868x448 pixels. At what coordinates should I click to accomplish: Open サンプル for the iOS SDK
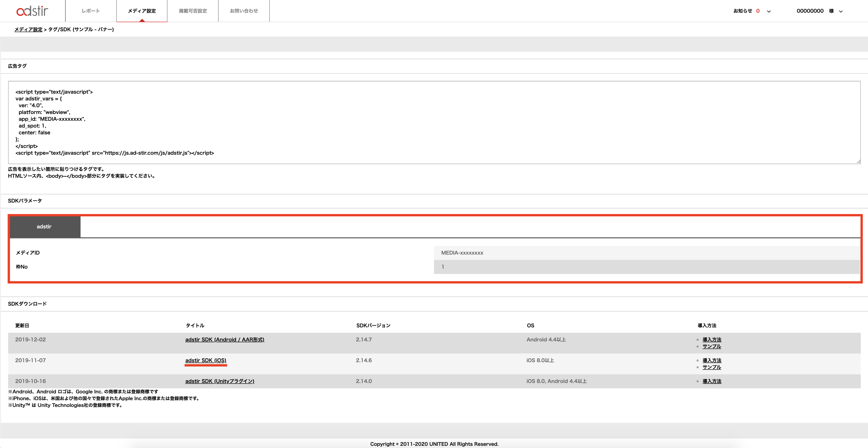tap(712, 367)
